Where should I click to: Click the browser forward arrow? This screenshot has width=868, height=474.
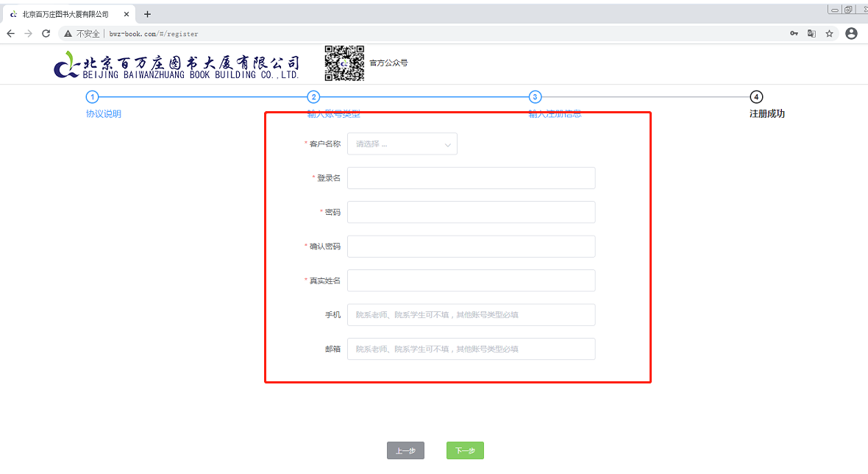(x=28, y=34)
